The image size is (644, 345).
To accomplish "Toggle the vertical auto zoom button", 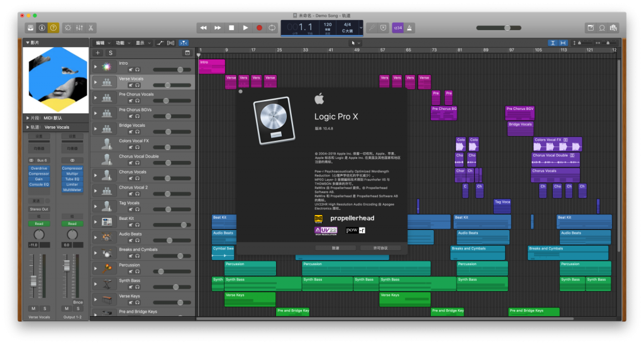I will [553, 43].
